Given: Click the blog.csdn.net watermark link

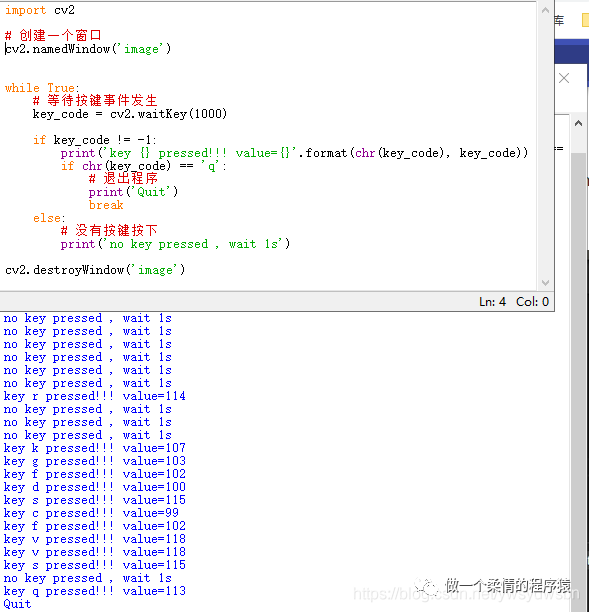Looking at the screenshot, I should click(466, 594).
